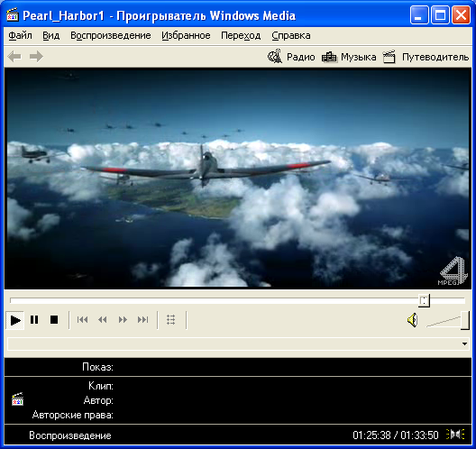Click the rewind icon
Viewport: 476px width, 449px height.
click(x=103, y=320)
